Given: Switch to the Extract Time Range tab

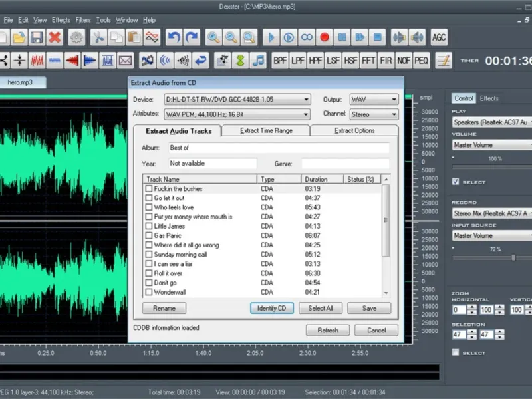Looking at the screenshot, I should (266, 130).
